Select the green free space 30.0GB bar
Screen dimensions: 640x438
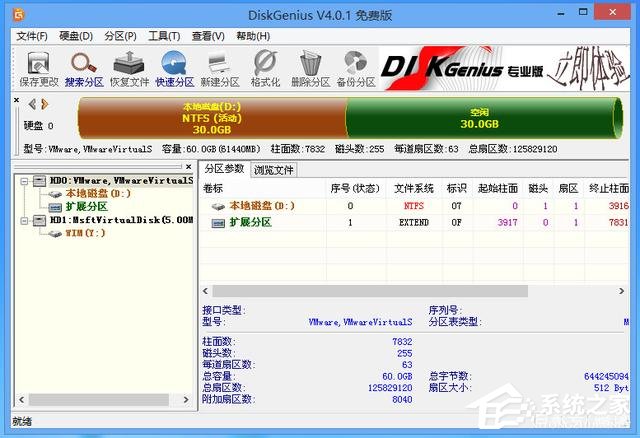click(x=478, y=117)
